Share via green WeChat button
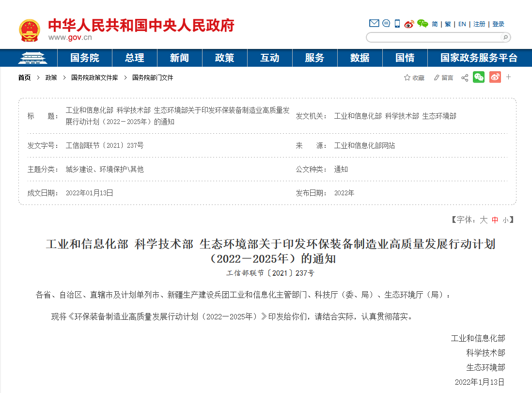Screen dimensions: 532x393 pyautogui.click(x=479, y=78)
